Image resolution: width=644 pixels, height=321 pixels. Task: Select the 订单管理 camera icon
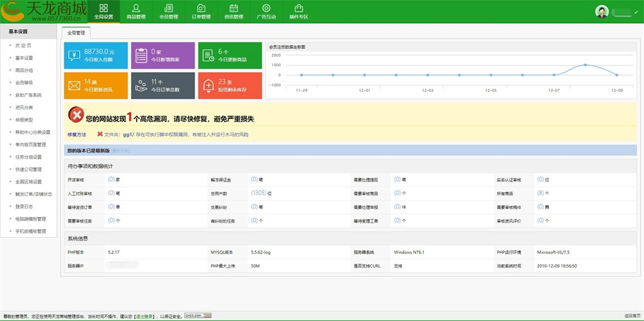[201, 8]
